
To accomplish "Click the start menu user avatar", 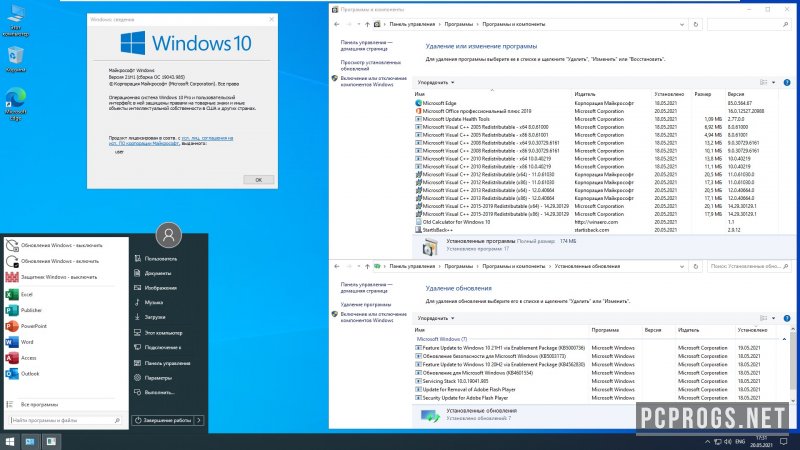I will click(x=169, y=235).
